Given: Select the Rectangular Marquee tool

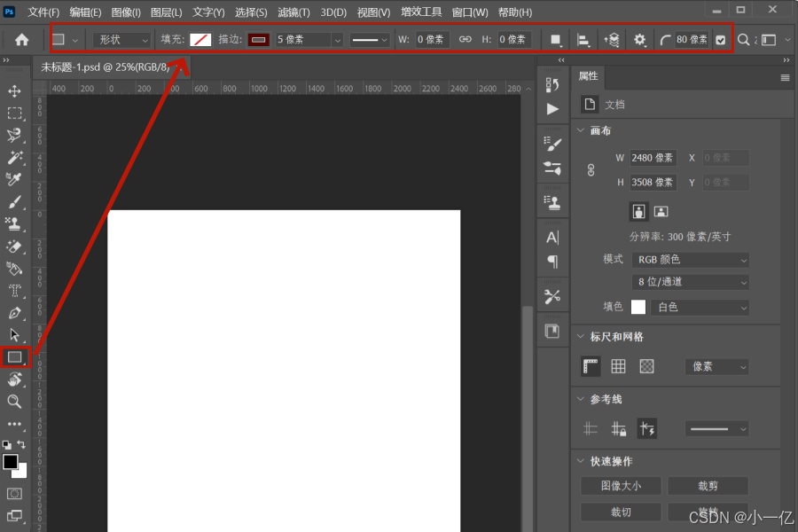Looking at the screenshot, I should [x=14, y=113].
